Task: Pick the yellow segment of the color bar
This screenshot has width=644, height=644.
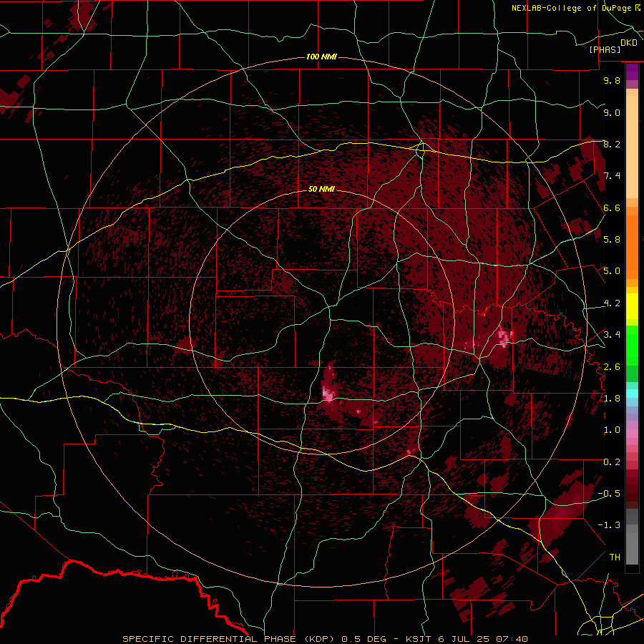Action: (632, 306)
